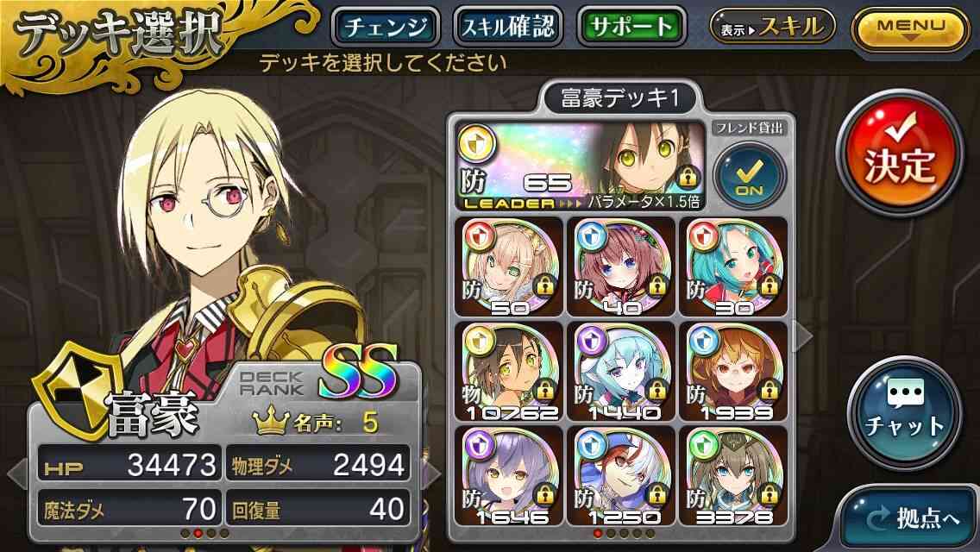Select the card with value 50
Screen dimensions: 980x552
(508, 267)
